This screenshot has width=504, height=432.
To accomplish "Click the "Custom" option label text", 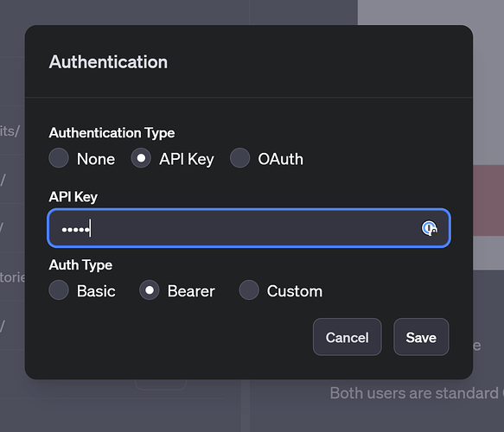I will click(295, 291).
